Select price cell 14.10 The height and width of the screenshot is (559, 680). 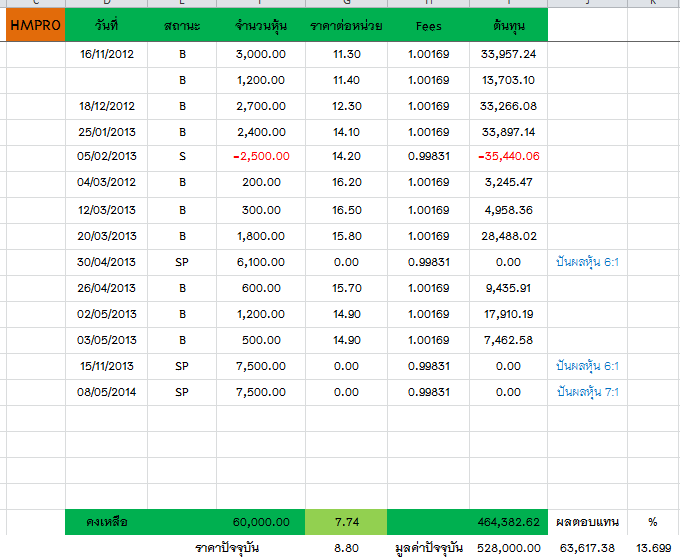click(x=347, y=132)
